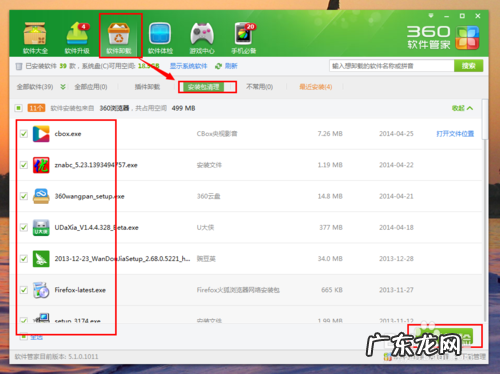Click the setup_3174.exe icon
The image size is (500, 374).
(x=41, y=318)
